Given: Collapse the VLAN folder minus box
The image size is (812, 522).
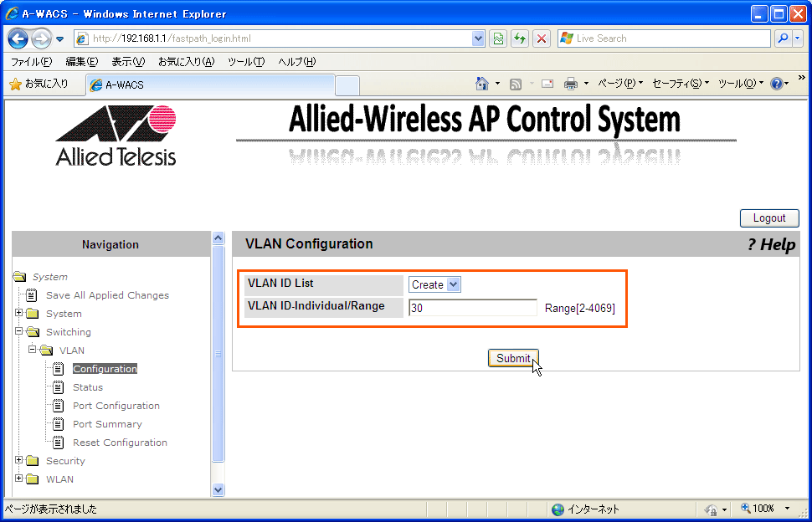Looking at the screenshot, I should coord(32,349).
